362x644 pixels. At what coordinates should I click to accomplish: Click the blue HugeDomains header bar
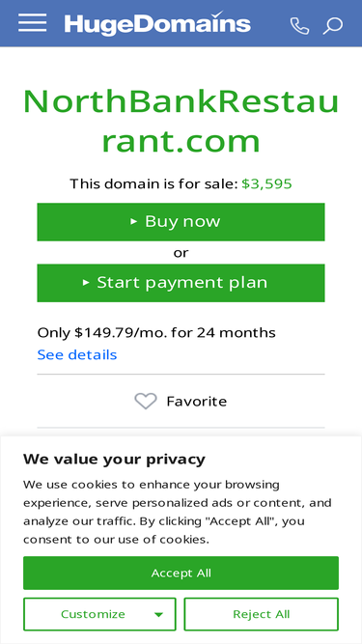pyautogui.click(x=181, y=23)
